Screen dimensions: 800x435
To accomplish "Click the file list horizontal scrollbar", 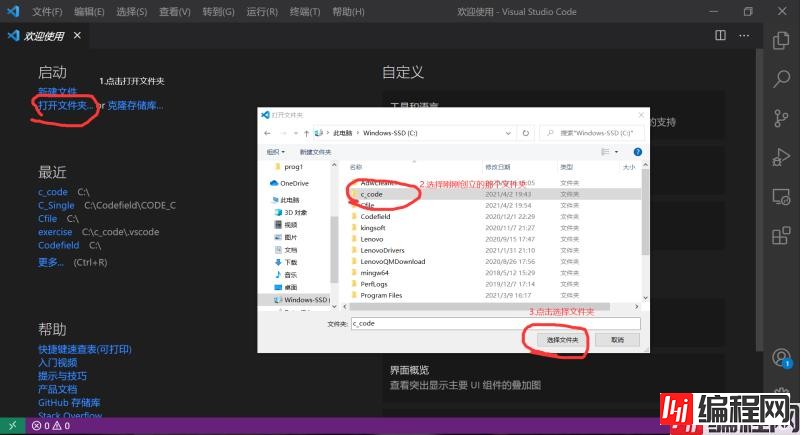I will [x=480, y=306].
